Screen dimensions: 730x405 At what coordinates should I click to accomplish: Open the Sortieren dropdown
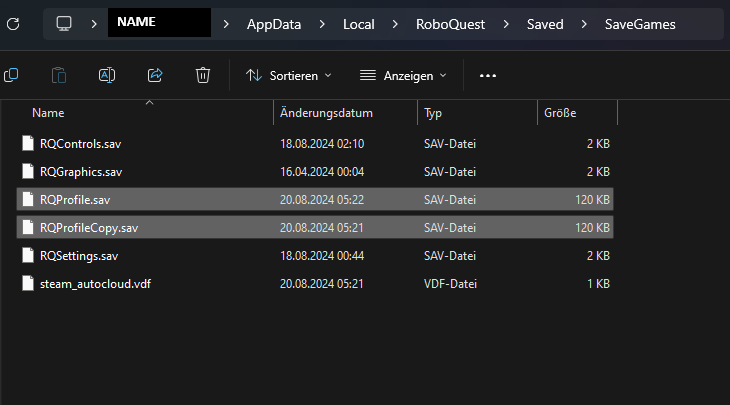tap(289, 75)
